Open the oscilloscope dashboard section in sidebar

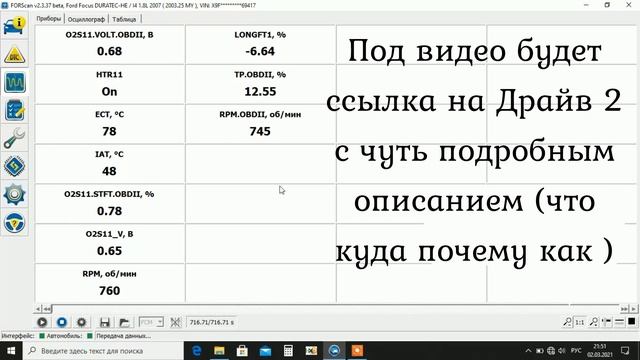[x=15, y=82]
